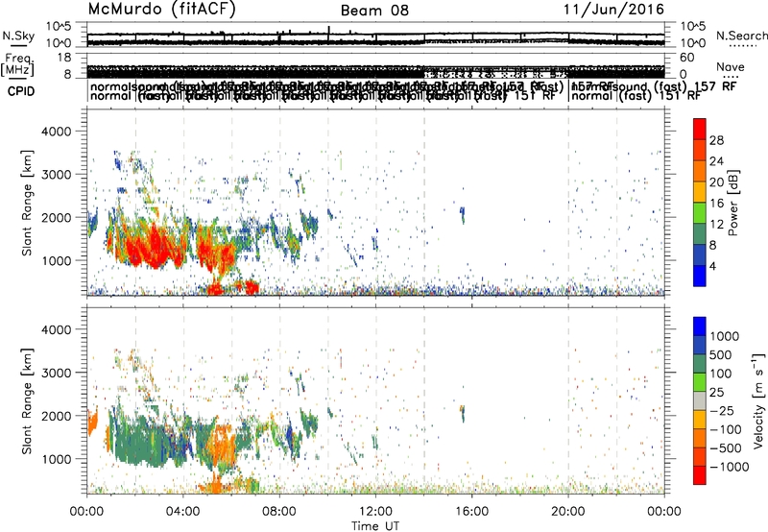
Task: Click the "4" tick on the power colorbar
Action: pyautogui.click(x=713, y=266)
